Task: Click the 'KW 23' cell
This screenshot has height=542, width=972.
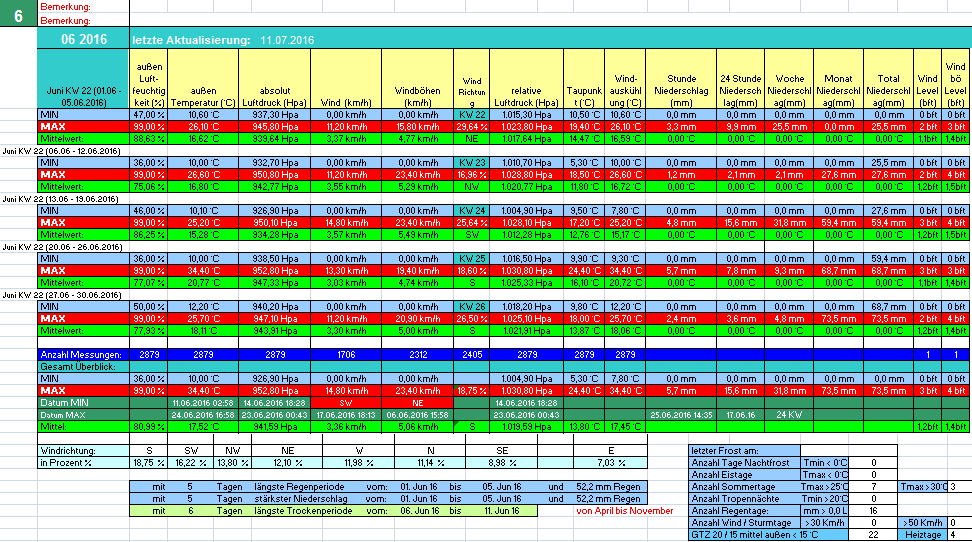Action: pos(472,162)
